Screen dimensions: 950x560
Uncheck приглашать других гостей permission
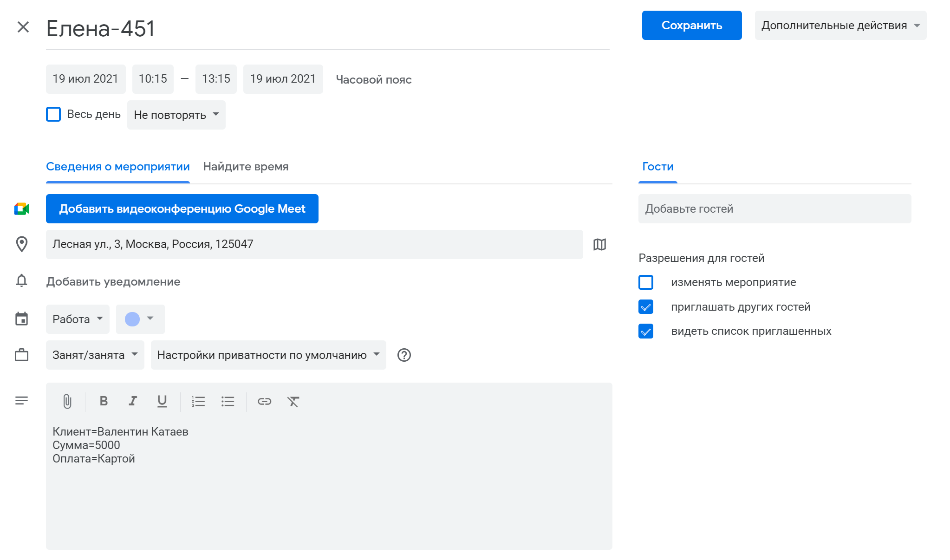(646, 307)
